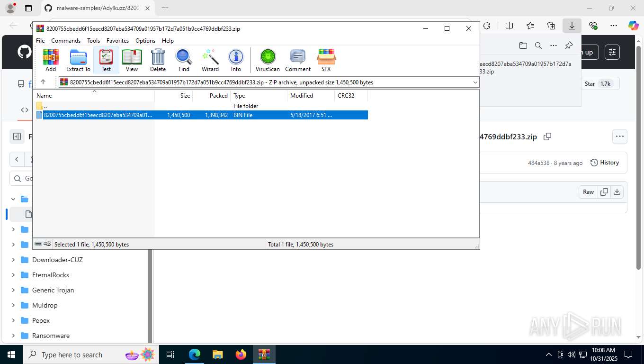This screenshot has height=364, width=644.
Task: Open the Help menu
Action: tap(168, 41)
